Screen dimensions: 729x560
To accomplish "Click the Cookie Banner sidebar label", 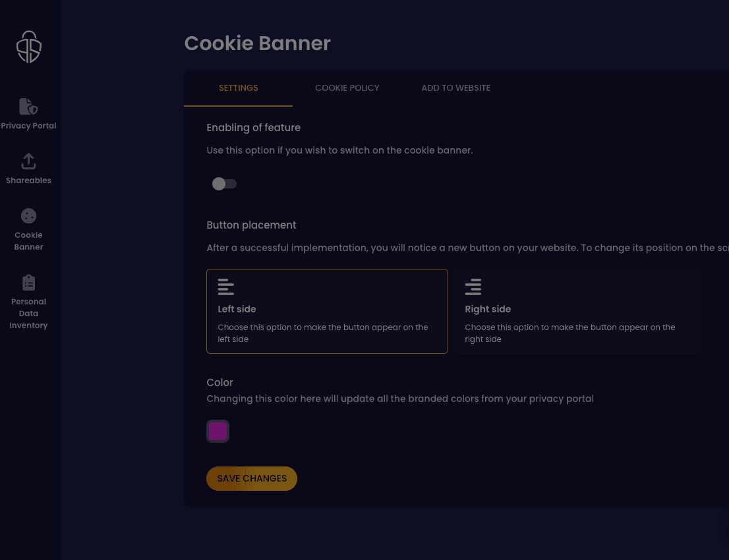I will (28, 241).
